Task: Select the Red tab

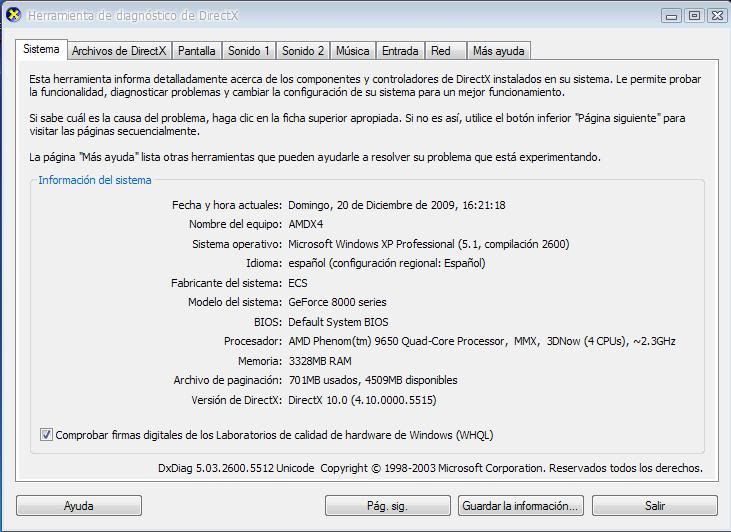Action: (445, 51)
